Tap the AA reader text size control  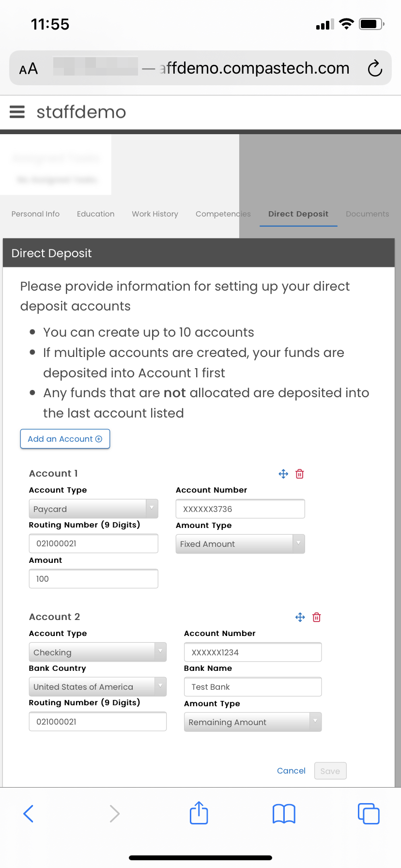[x=29, y=69]
